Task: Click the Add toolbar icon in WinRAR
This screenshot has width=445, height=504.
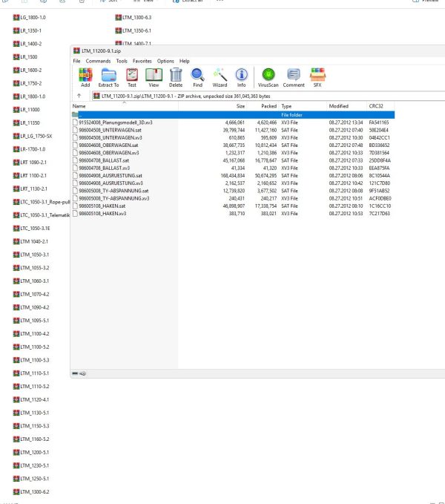Action: [85, 78]
